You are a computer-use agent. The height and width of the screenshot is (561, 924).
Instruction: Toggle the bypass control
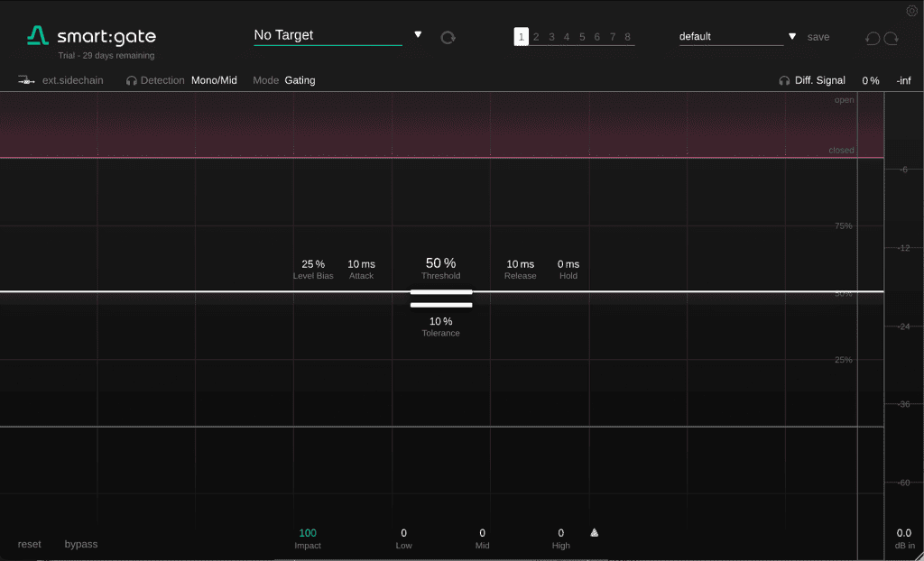(80, 544)
